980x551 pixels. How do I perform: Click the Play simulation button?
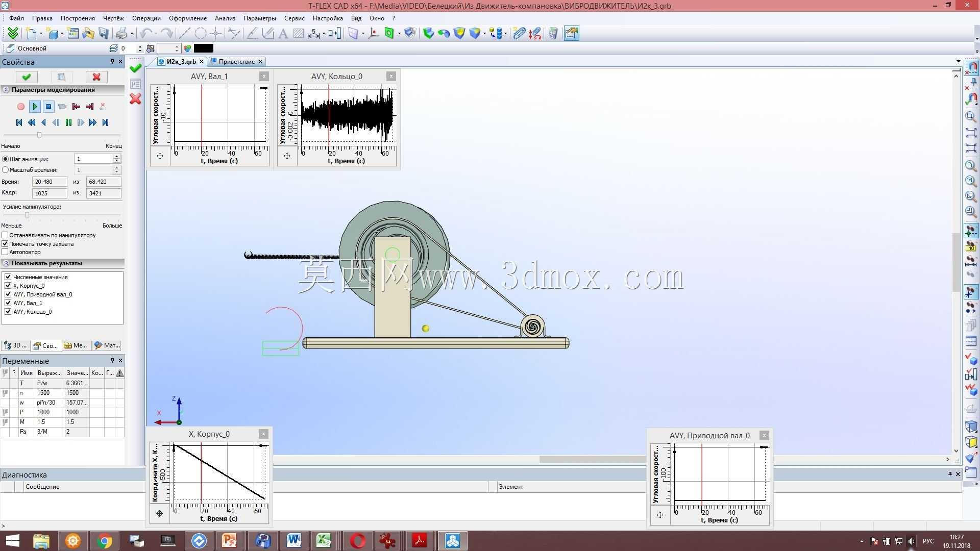pyautogui.click(x=35, y=107)
